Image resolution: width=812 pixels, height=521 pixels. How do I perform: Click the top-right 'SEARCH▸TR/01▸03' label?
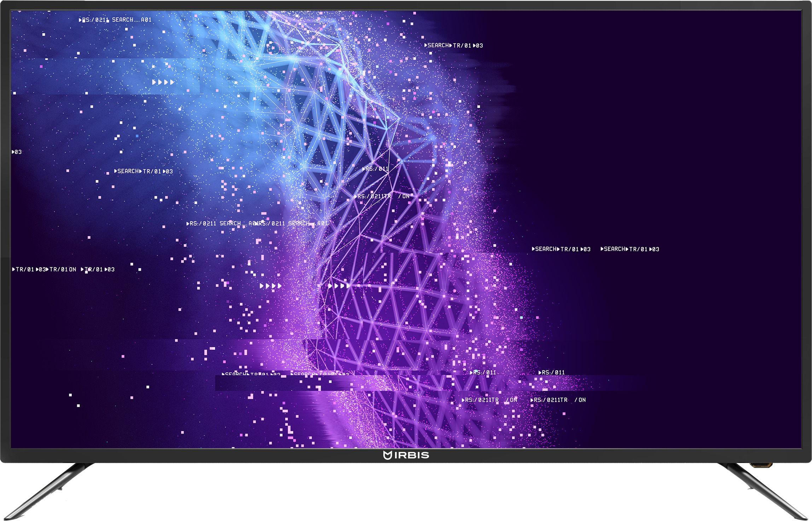[x=454, y=45]
